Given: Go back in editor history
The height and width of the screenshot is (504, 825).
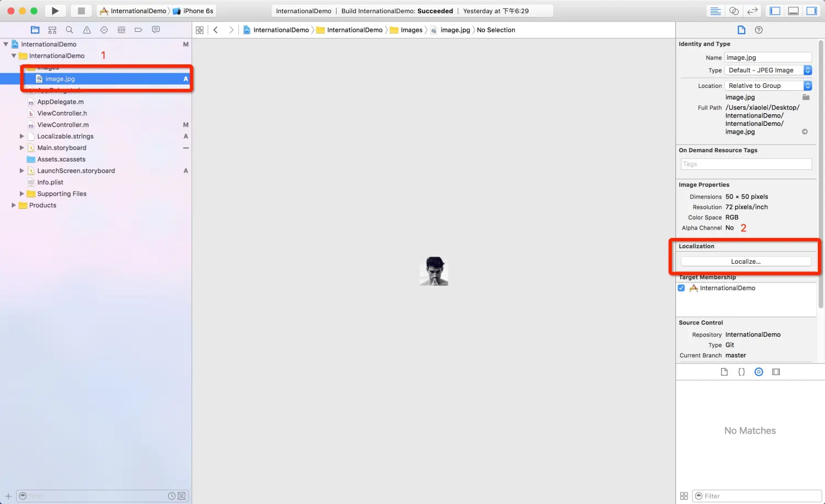Looking at the screenshot, I should coord(216,30).
